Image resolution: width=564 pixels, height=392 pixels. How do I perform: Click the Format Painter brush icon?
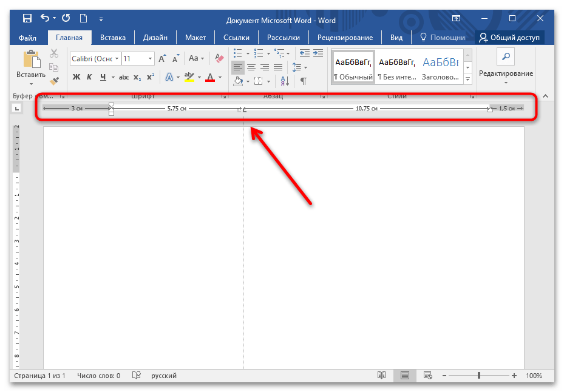click(54, 80)
